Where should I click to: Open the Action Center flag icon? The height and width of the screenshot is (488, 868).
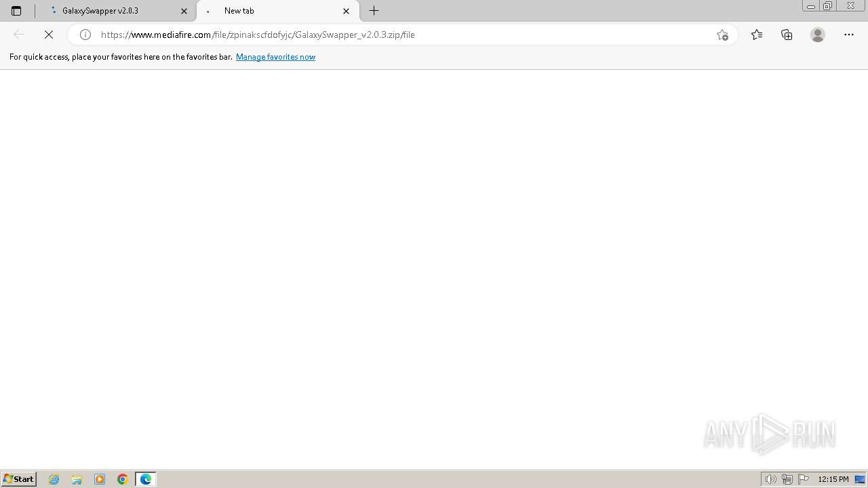pos(804,479)
